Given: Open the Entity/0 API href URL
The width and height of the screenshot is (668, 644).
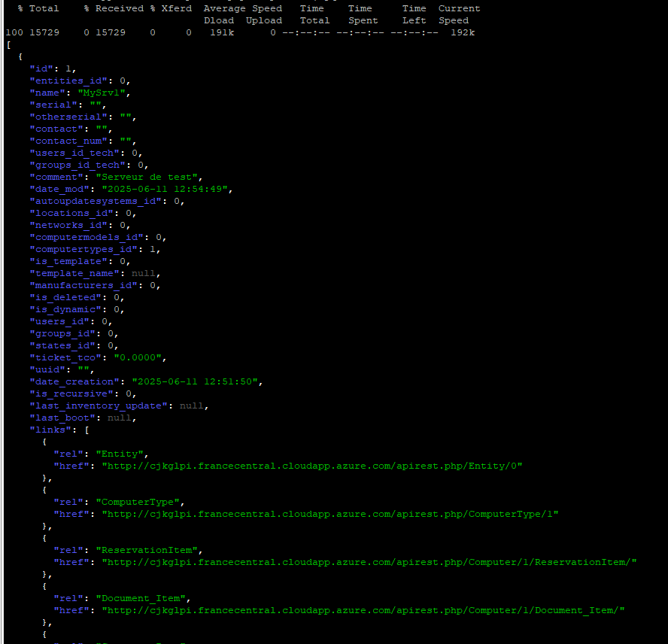Looking at the screenshot, I should pos(312,466).
